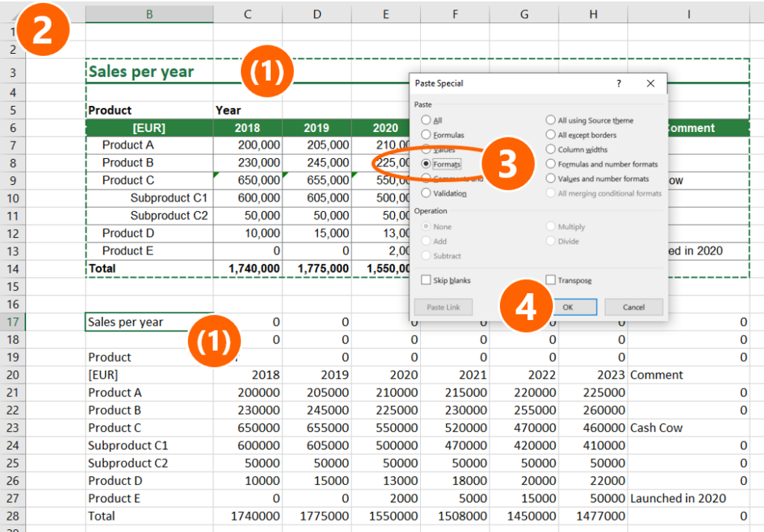Select the Validation paste option
Screen dimensions: 764x532
coord(425,193)
